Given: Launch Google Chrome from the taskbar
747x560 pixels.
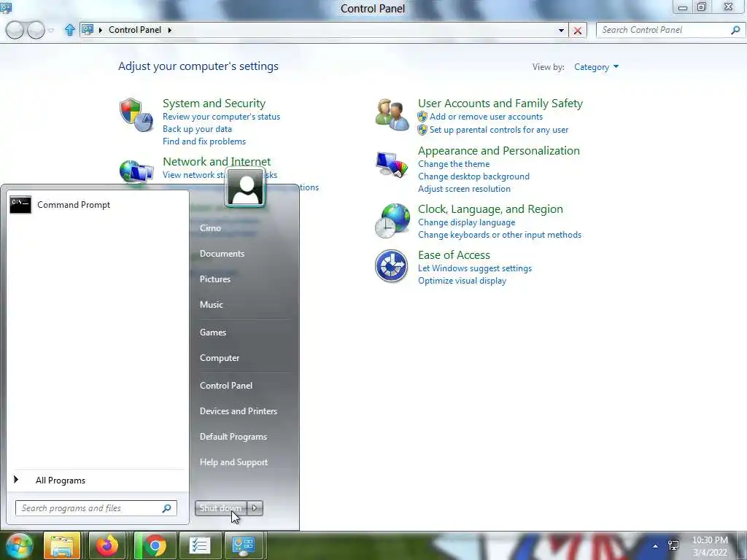Looking at the screenshot, I should coord(155,545).
